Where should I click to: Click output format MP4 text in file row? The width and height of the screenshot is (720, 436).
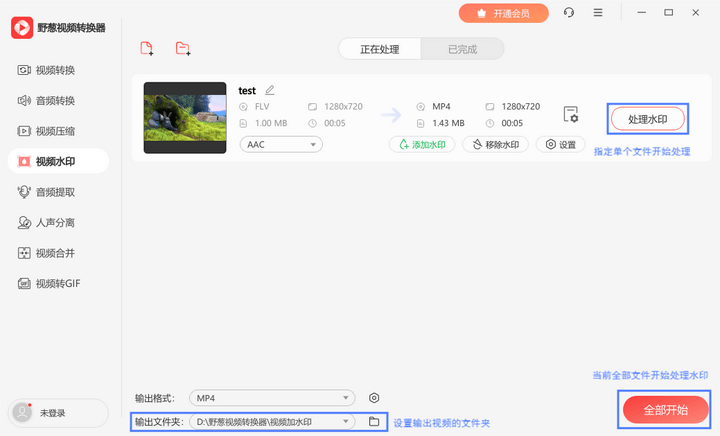(x=441, y=106)
